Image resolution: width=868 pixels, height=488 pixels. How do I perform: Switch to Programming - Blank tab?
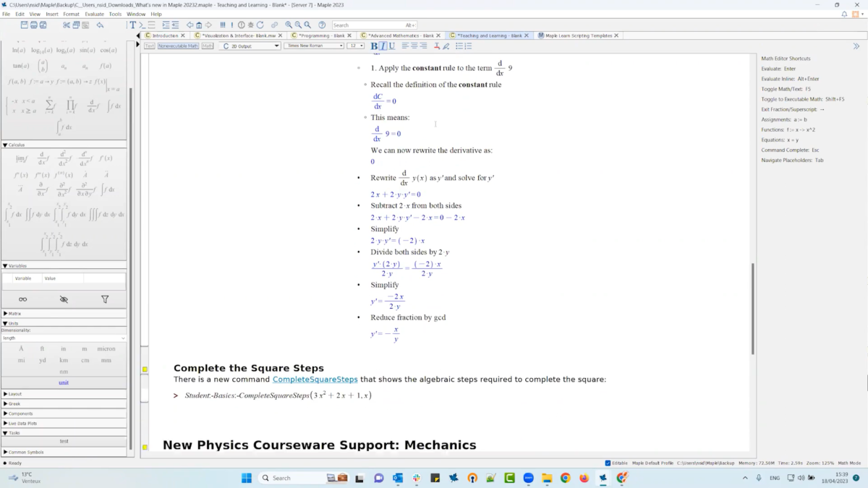point(322,35)
